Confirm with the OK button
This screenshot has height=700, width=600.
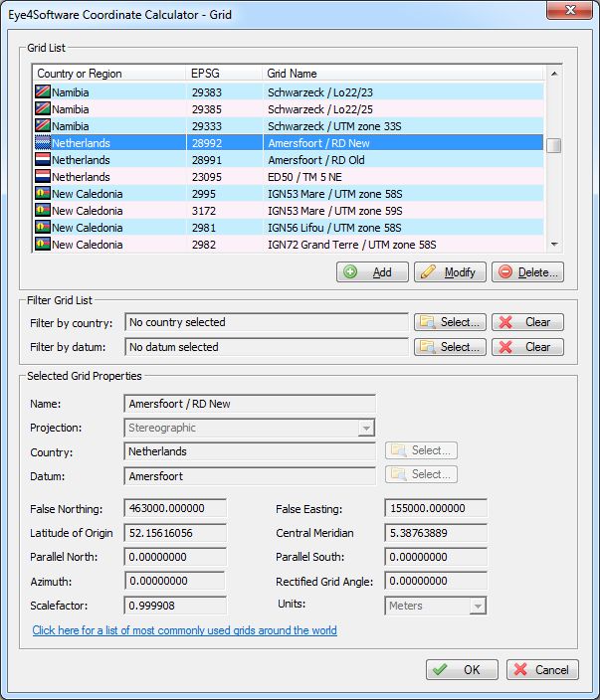462,670
